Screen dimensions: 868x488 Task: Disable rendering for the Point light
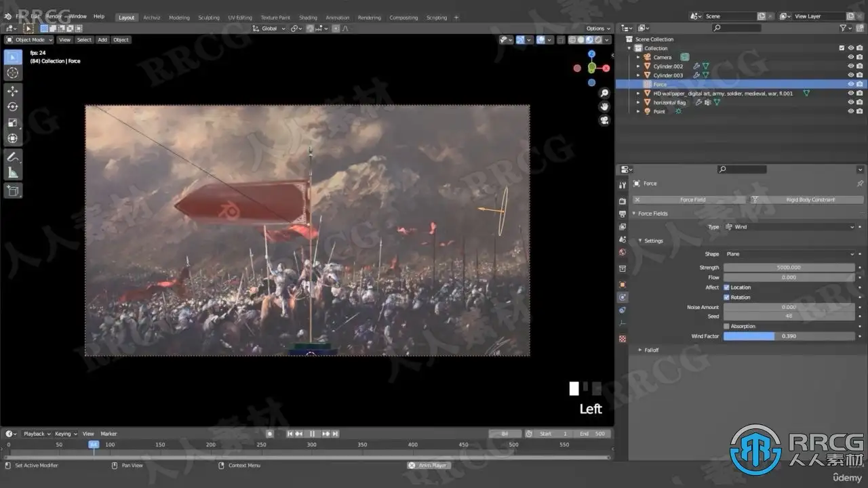pos(860,111)
